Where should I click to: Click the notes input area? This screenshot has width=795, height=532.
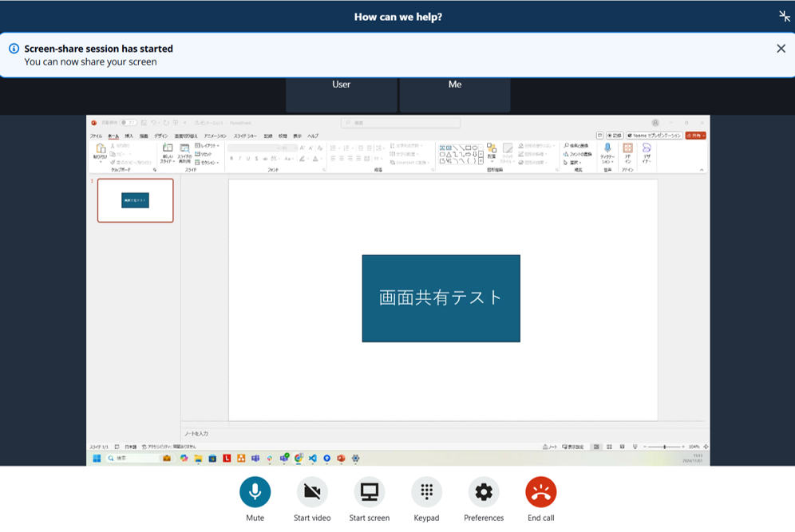point(443,434)
